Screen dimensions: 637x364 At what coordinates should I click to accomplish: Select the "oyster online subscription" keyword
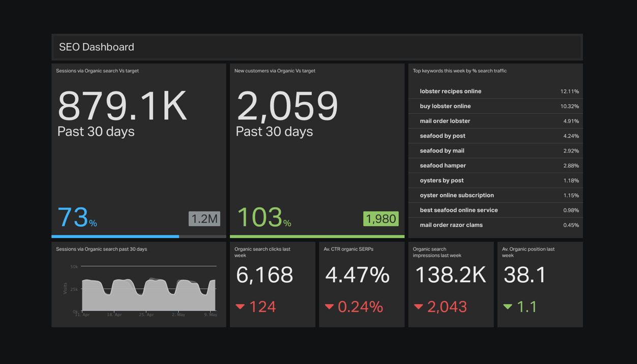(x=457, y=195)
